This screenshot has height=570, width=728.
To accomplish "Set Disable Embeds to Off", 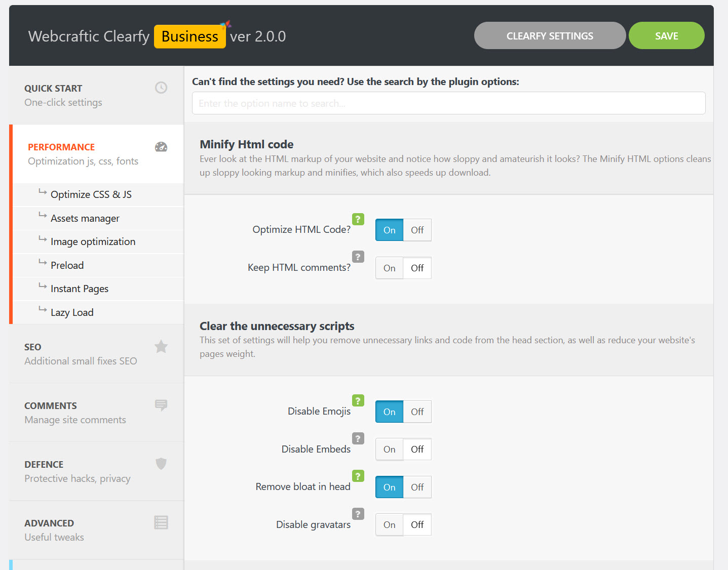I will [417, 449].
